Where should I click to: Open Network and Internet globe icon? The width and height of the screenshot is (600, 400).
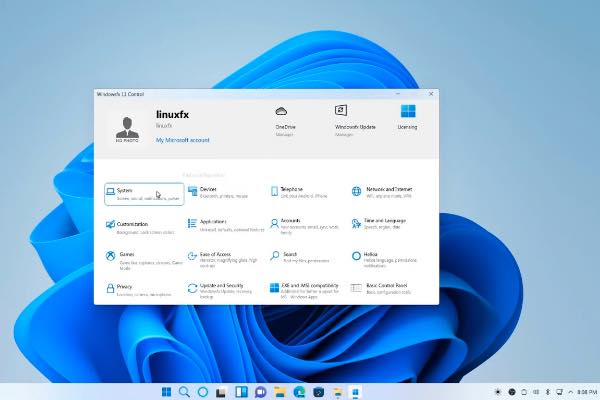tap(356, 191)
